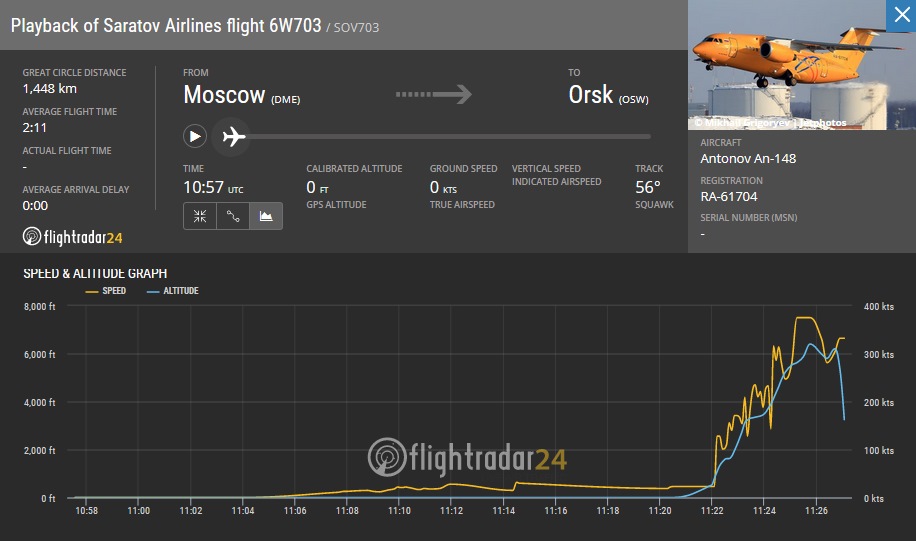Image resolution: width=916 pixels, height=541 pixels.
Task: Close the playback panel with the X
Action: [x=899, y=13]
